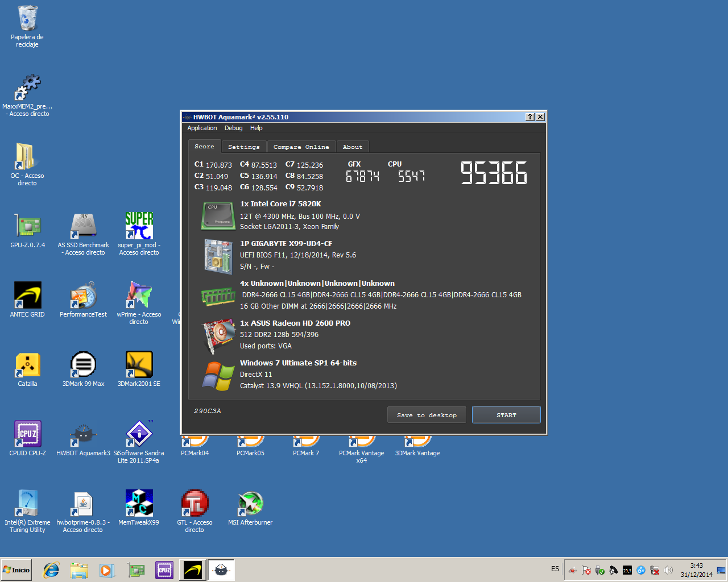Screen dimensions: 728x582
Task: Select the CPUID CPU-Z desktop icon
Action: tap(27, 434)
